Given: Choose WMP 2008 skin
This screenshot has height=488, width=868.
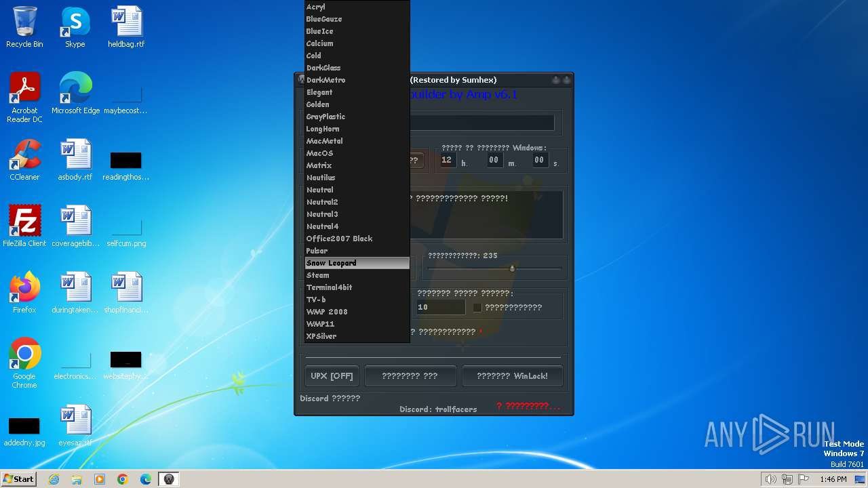Looking at the screenshot, I should point(357,312).
